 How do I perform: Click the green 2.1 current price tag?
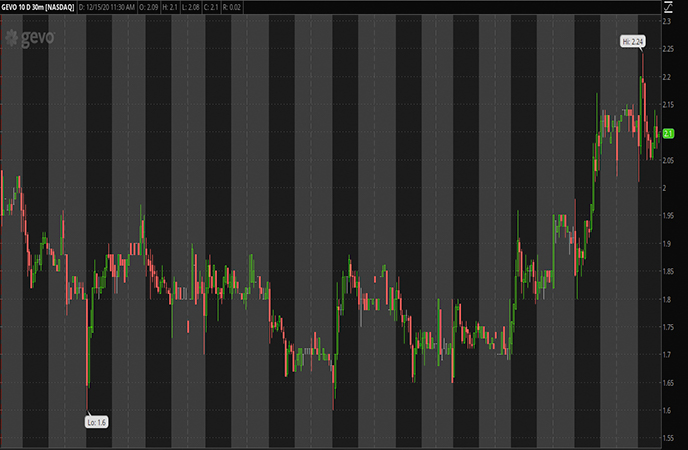point(668,134)
